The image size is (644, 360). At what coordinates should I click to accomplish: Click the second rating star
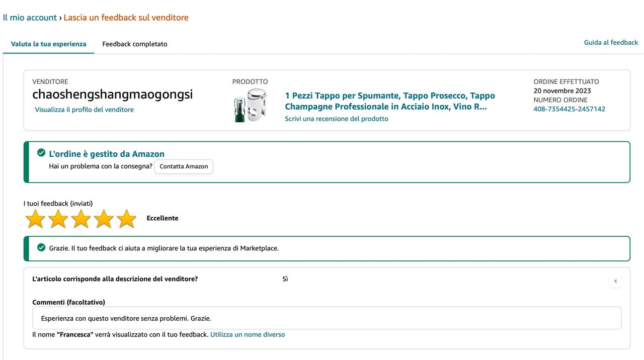pyautogui.click(x=58, y=219)
